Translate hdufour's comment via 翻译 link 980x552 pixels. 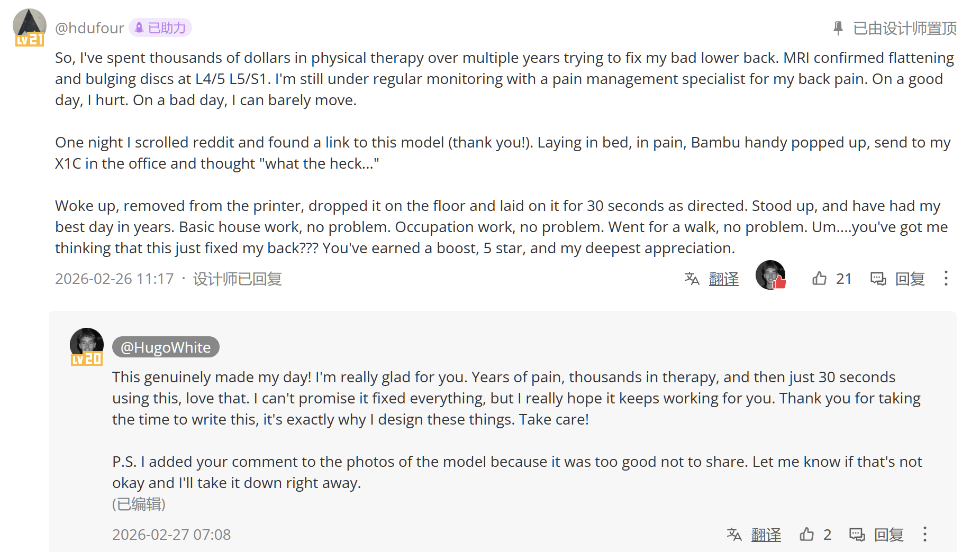(x=723, y=279)
